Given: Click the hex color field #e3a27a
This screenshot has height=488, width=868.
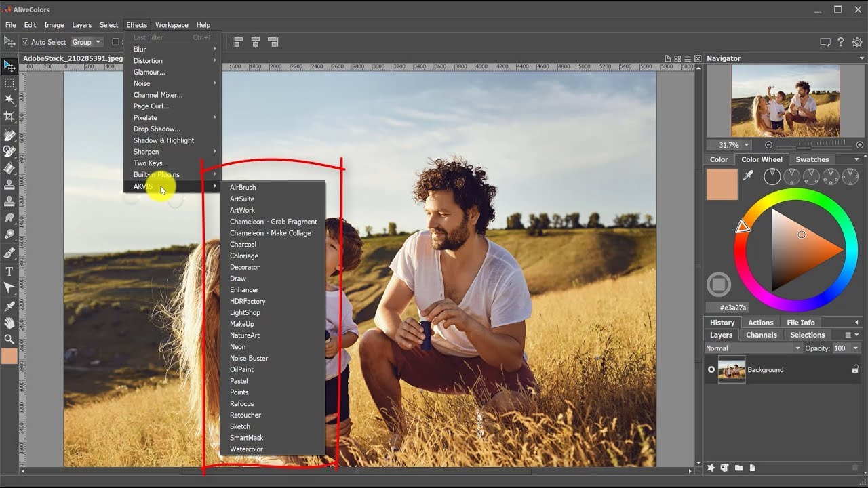Looking at the screenshot, I should tap(728, 308).
